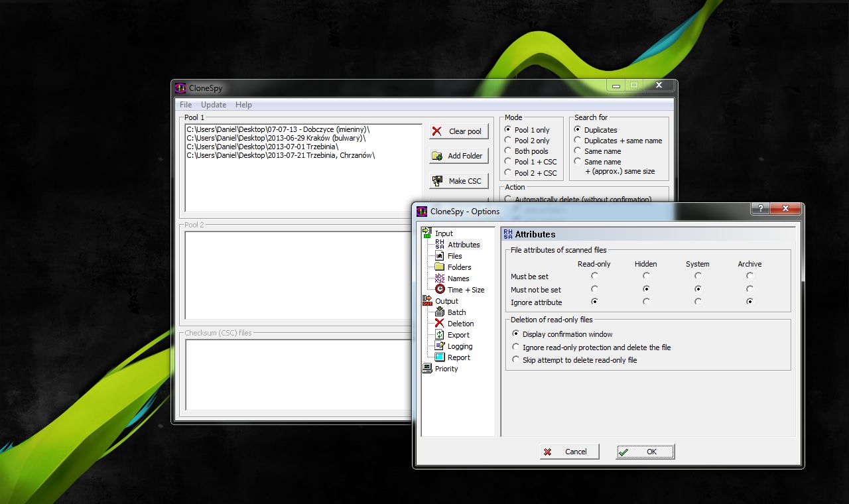
Task: Select System Must not be set radio
Action: pyautogui.click(x=698, y=288)
